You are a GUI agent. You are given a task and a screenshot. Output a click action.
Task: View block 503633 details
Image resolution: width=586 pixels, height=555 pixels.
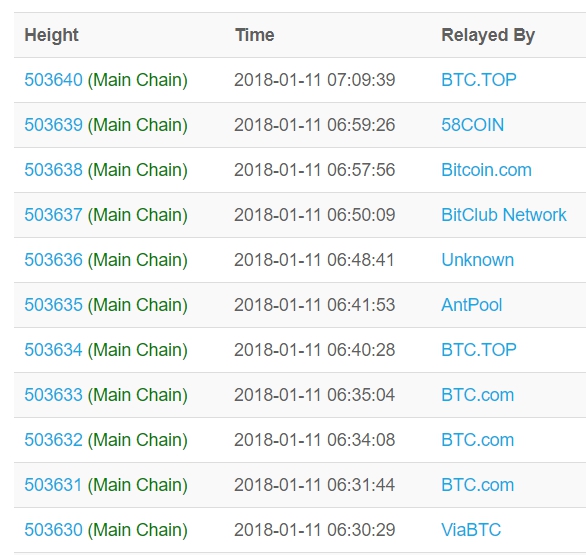pyautogui.click(x=53, y=395)
